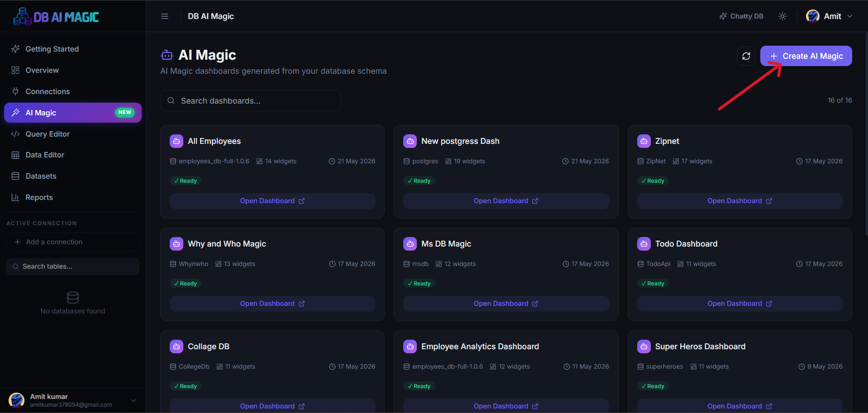The height and width of the screenshot is (413, 868).
Task: Expand Amit kumar account chevron
Action: tap(134, 400)
